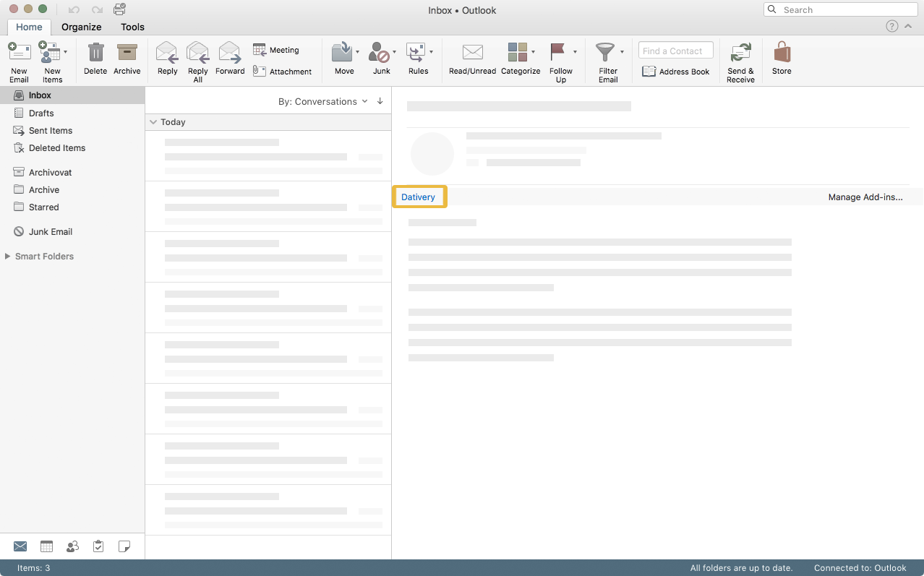Switch to Notes view icon

tap(124, 546)
